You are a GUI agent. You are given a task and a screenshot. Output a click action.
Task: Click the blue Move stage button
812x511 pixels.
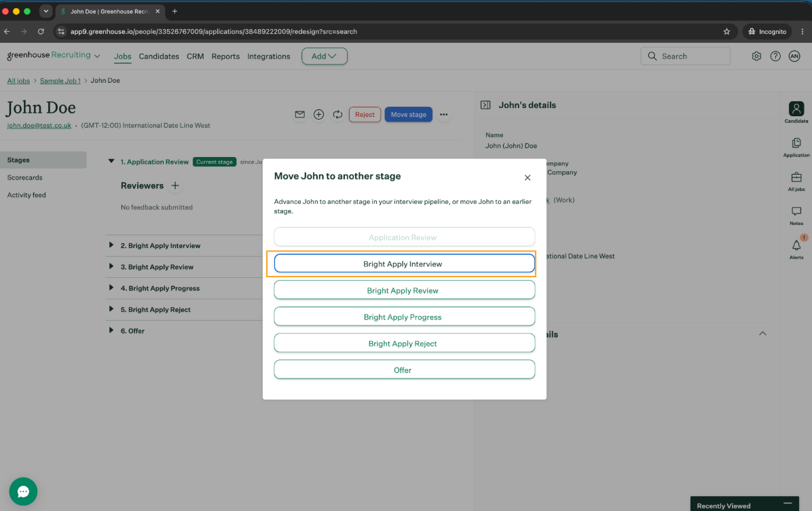click(408, 115)
